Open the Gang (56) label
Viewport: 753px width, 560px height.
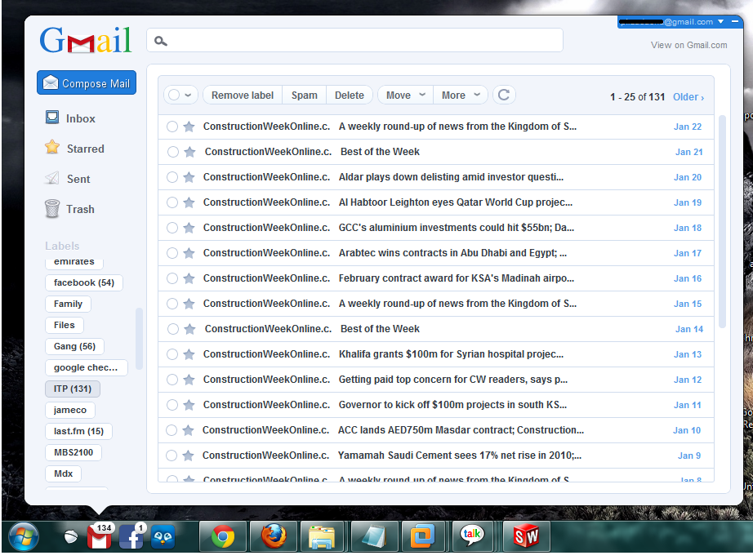[74, 346]
